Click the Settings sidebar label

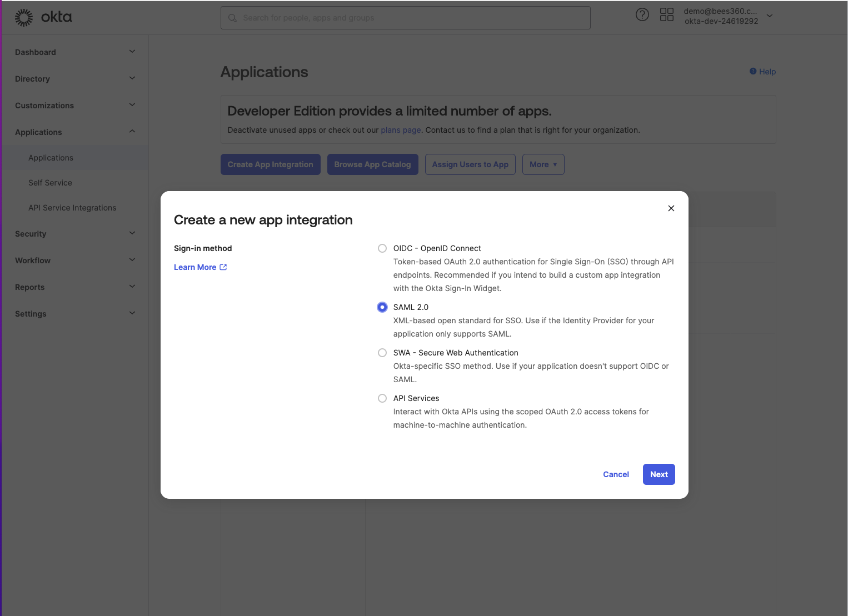pos(31,314)
